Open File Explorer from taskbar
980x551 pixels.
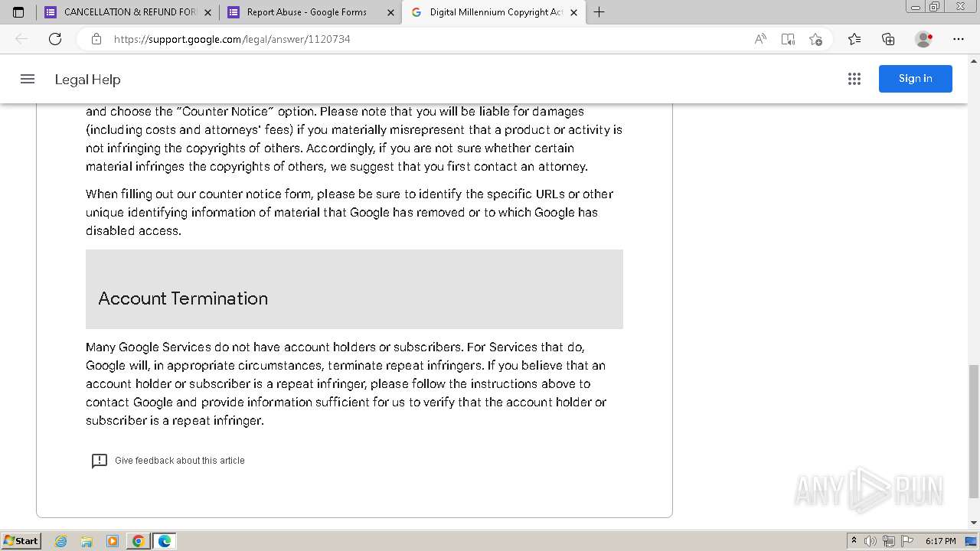pos(87,541)
